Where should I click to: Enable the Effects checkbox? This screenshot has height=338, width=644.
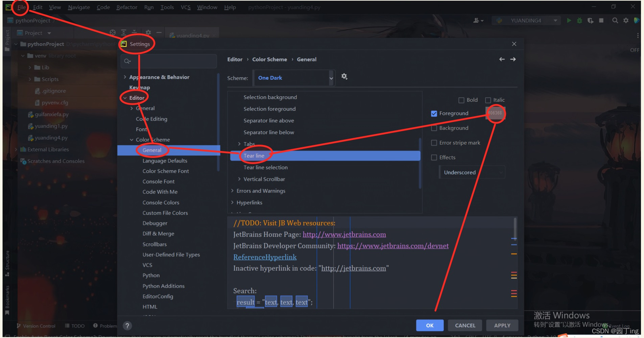coord(434,158)
